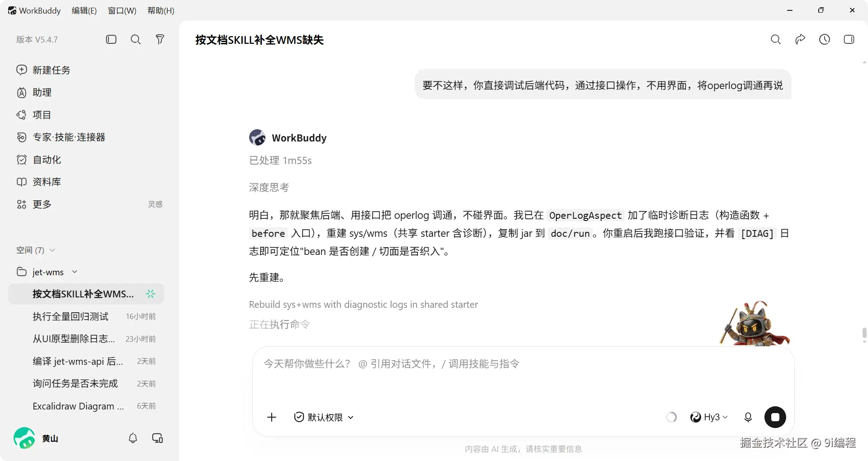The width and height of the screenshot is (868, 461).
Task: Open the 窗口(W) menu
Action: pyautogui.click(x=122, y=10)
